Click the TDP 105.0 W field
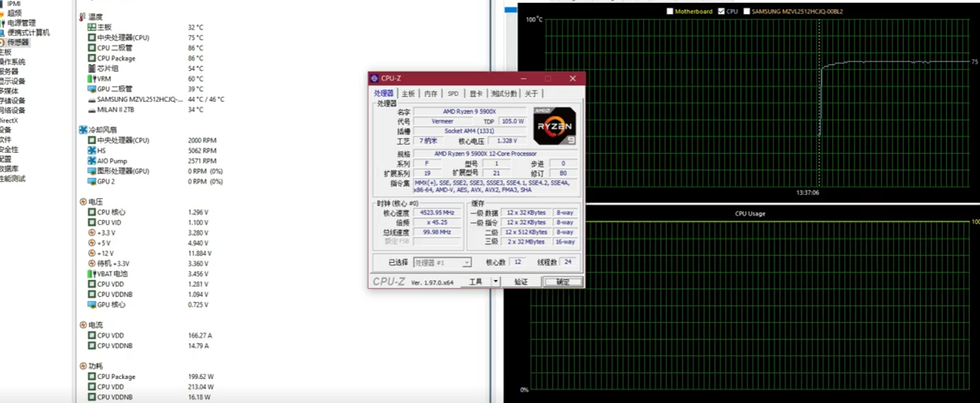The height and width of the screenshot is (403, 980). (x=512, y=122)
